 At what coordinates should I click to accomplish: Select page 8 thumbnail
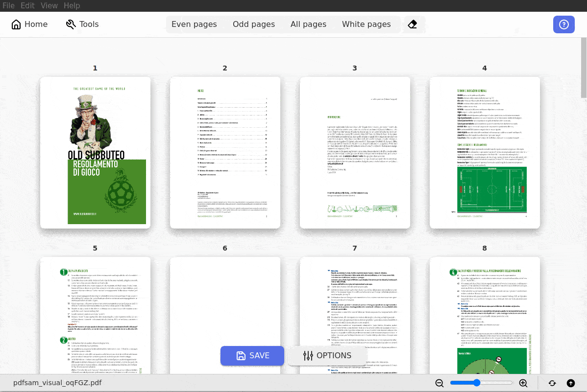click(x=485, y=315)
